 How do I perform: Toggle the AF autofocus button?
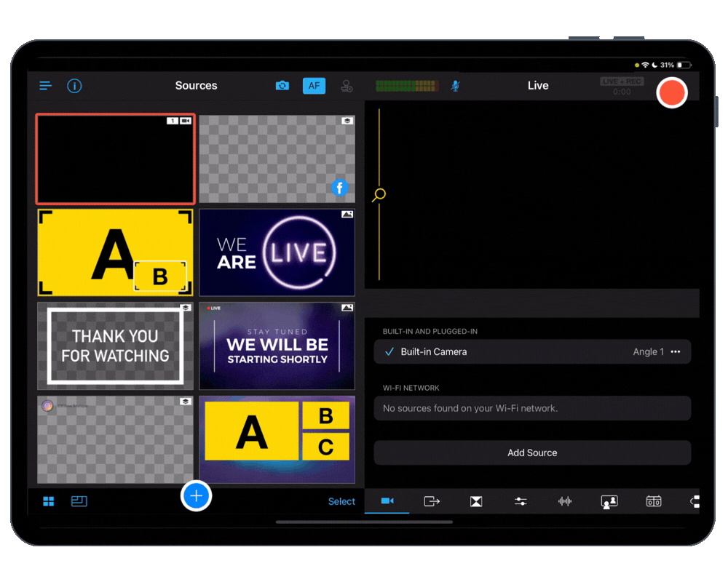[314, 85]
